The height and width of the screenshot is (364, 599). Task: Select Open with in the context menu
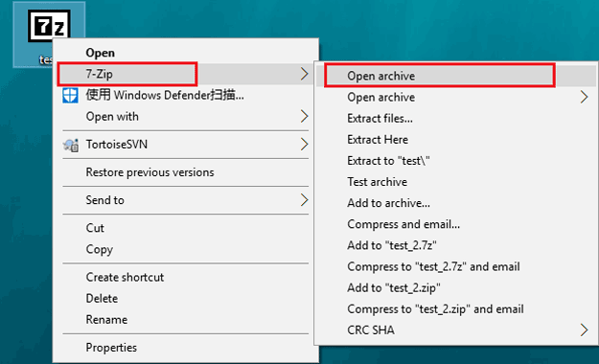coord(112,117)
